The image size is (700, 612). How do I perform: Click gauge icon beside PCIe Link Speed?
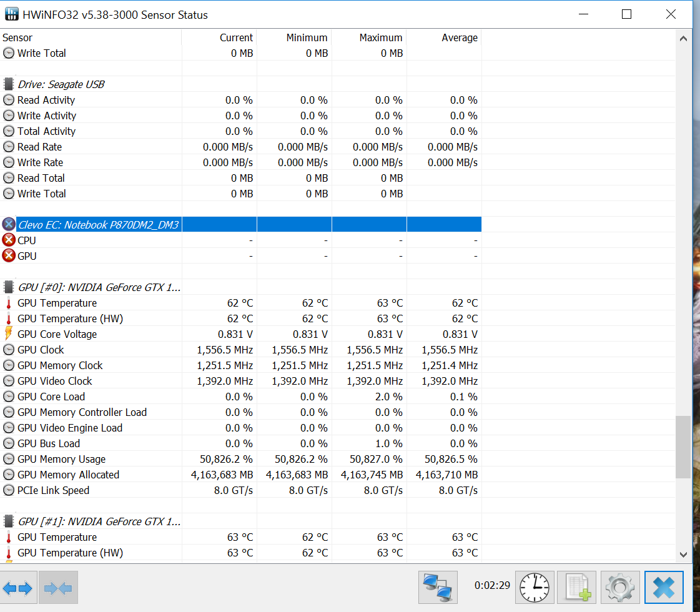pyautogui.click(x=9, y=490)
